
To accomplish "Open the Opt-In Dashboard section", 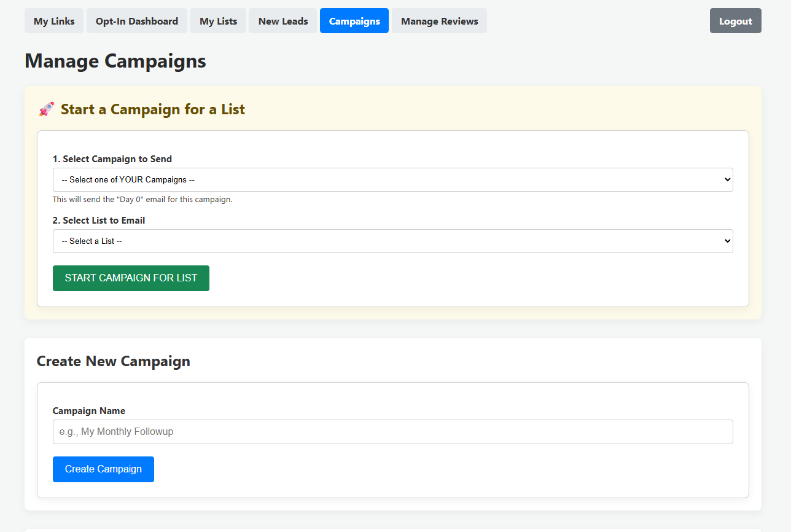I will [136, 20].
